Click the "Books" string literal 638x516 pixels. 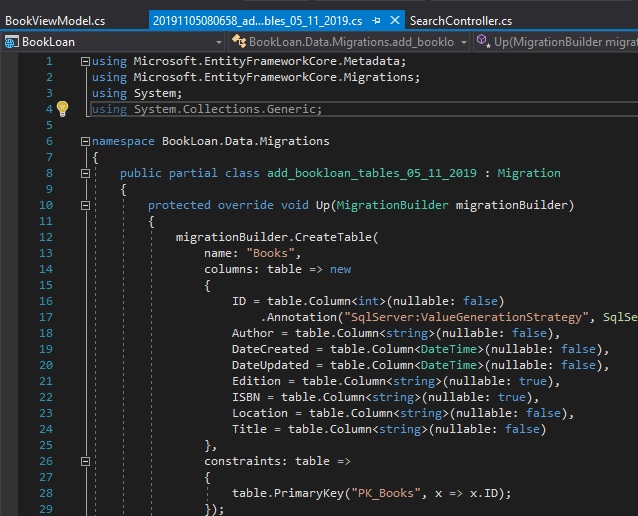(270, 253)
